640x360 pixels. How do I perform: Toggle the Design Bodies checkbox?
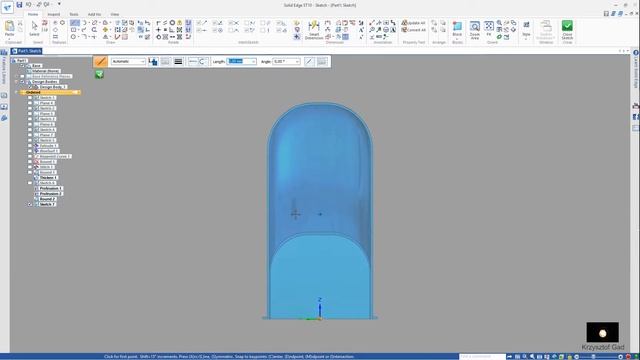(22, 82)
